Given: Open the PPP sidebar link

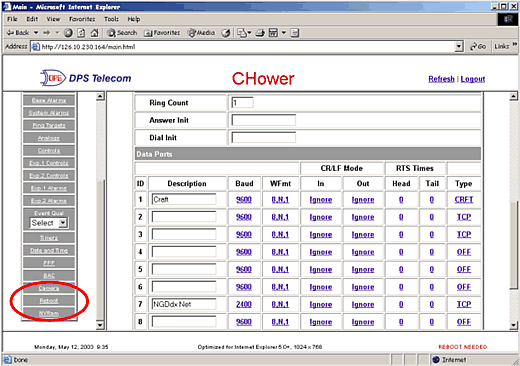Looking at the screenshot, I should [49, 263].
